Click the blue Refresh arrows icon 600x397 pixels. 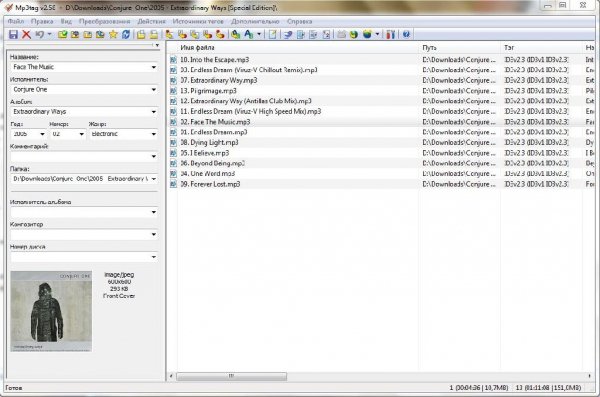click(126, 35)
